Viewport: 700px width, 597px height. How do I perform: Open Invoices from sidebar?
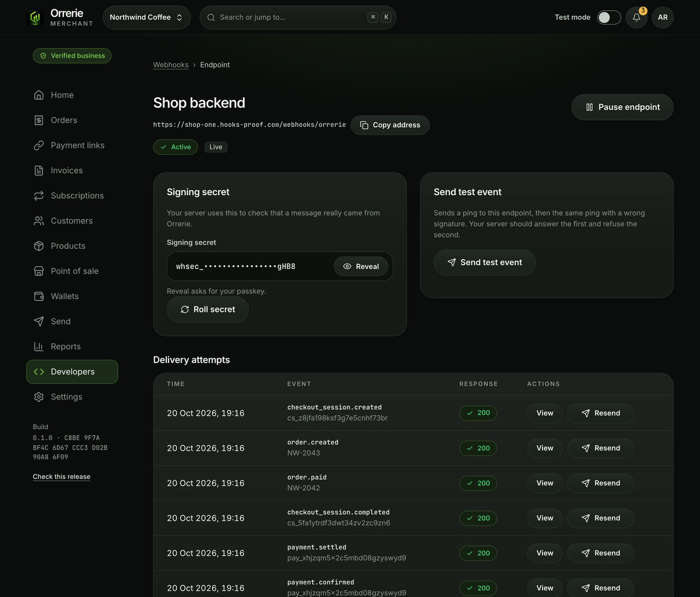coord(72,171)
